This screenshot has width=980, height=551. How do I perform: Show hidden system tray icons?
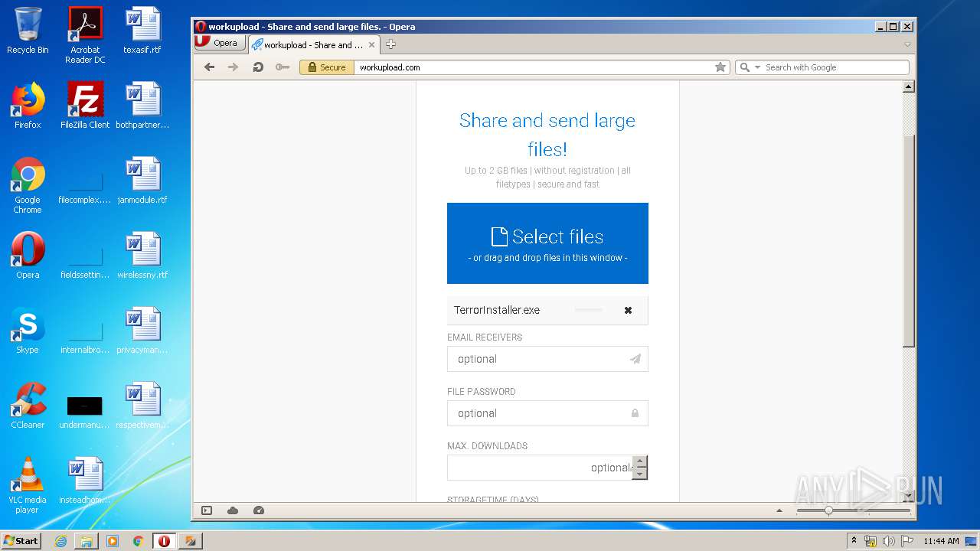[x=854, y=541]
